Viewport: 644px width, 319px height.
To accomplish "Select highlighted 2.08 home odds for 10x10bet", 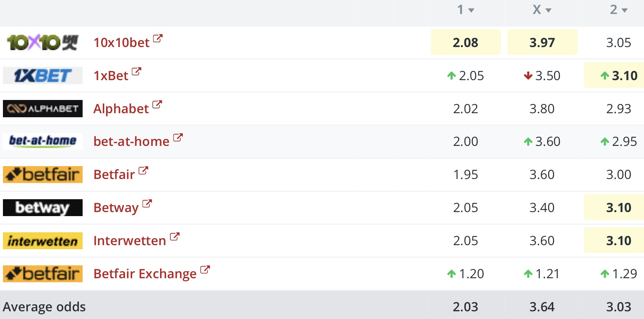I will click(x=466, y=43).
